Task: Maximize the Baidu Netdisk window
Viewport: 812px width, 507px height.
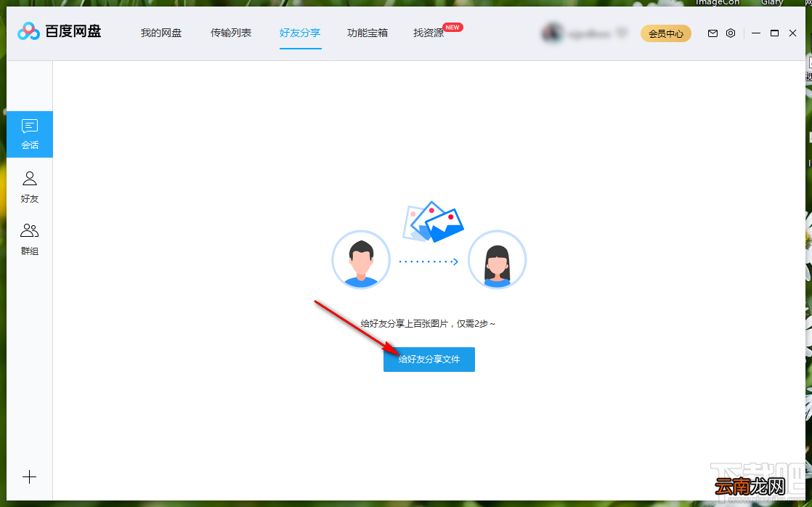Action: 775,33
